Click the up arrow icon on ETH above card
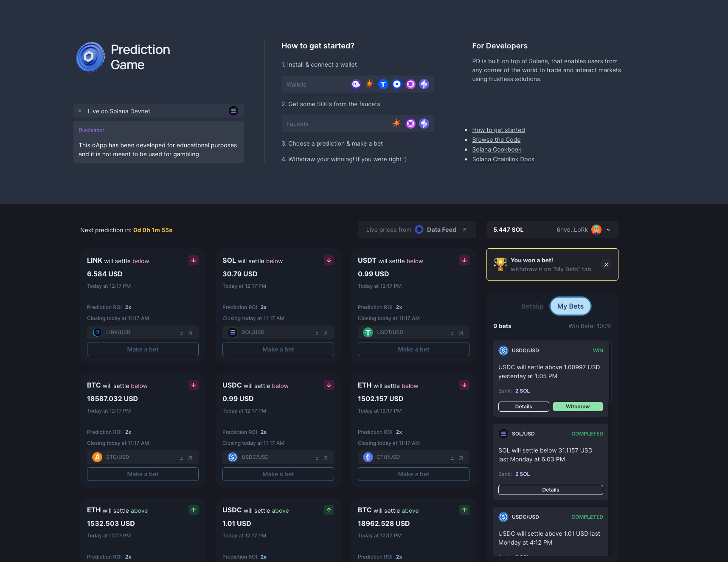The image size is (728, 562). 194,510
